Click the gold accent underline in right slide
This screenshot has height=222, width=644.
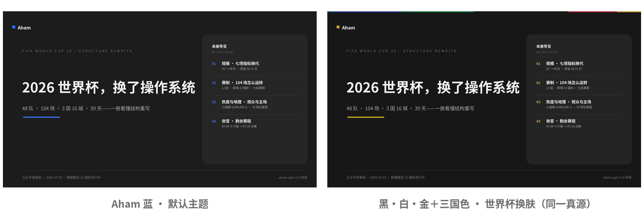pos(366,117)
